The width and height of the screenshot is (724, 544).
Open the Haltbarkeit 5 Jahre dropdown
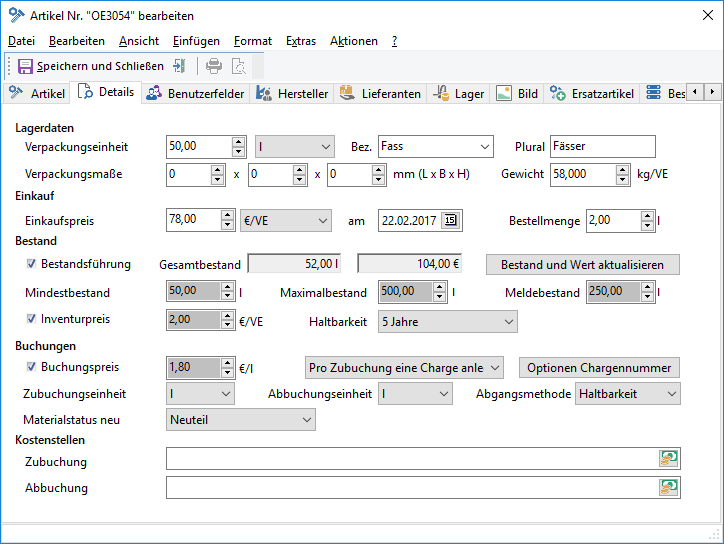[447, 321]
